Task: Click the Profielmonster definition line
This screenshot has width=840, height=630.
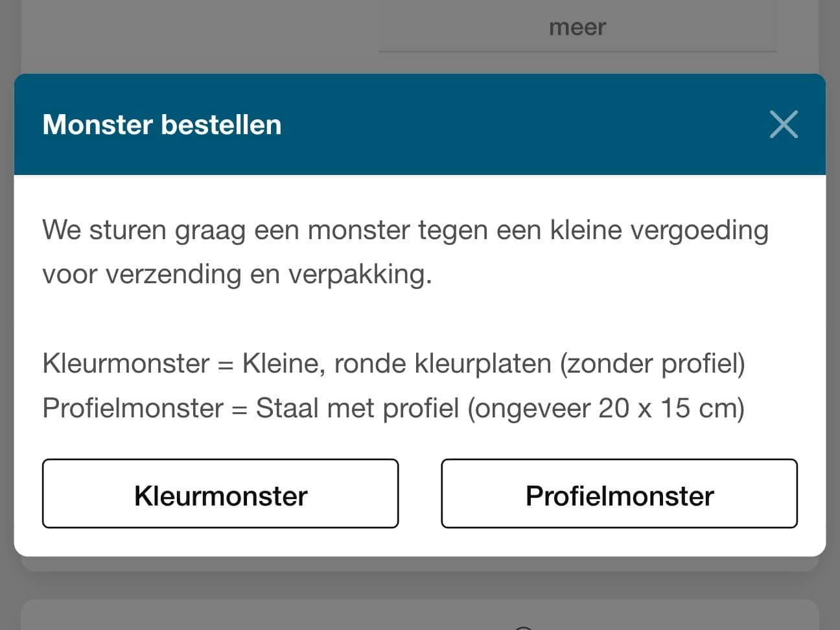Action: [393, 408]
